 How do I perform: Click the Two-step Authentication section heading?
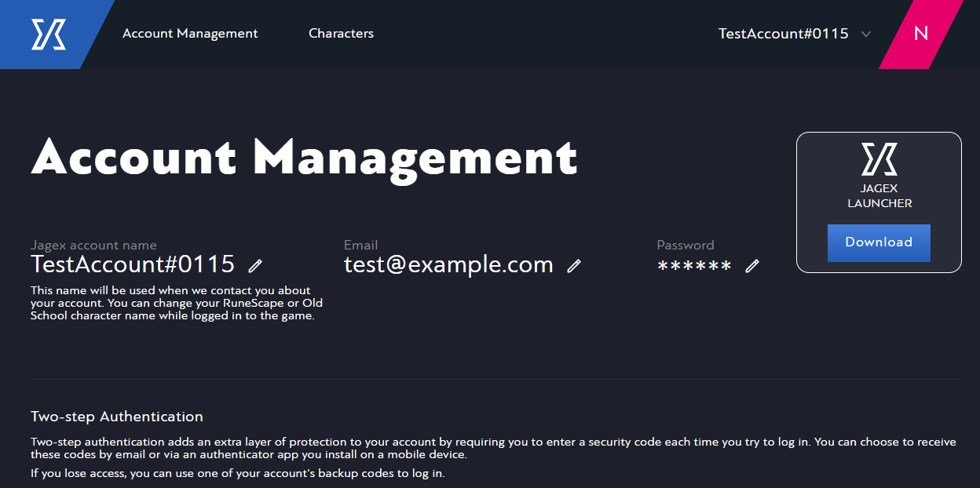point(117,417)
